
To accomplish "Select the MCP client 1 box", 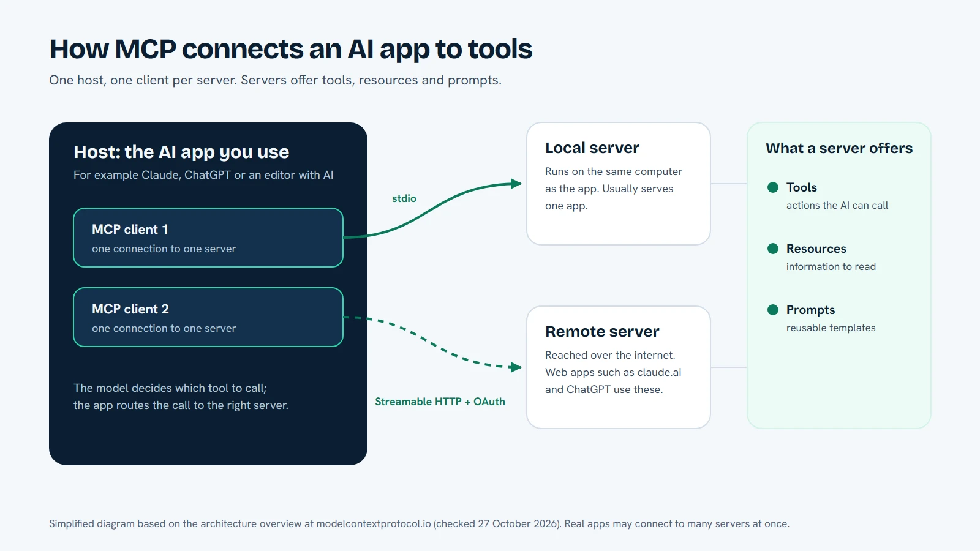I will coord(208,238).
